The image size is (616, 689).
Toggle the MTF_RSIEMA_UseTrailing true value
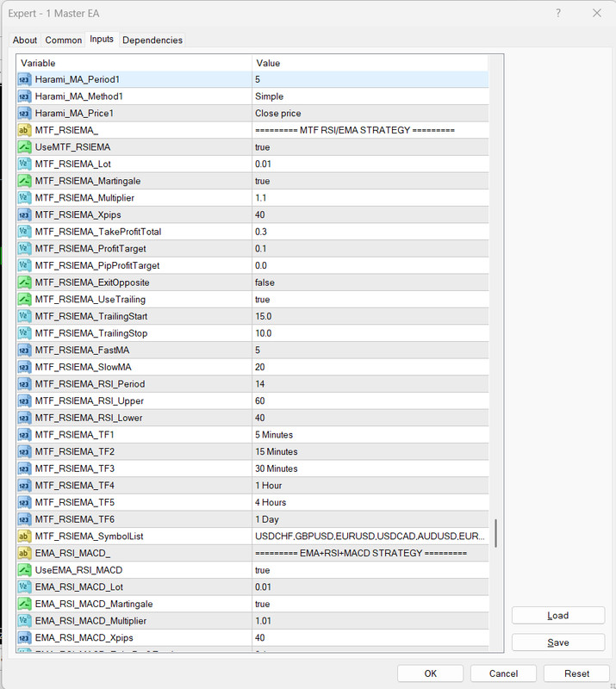[370, 299]
